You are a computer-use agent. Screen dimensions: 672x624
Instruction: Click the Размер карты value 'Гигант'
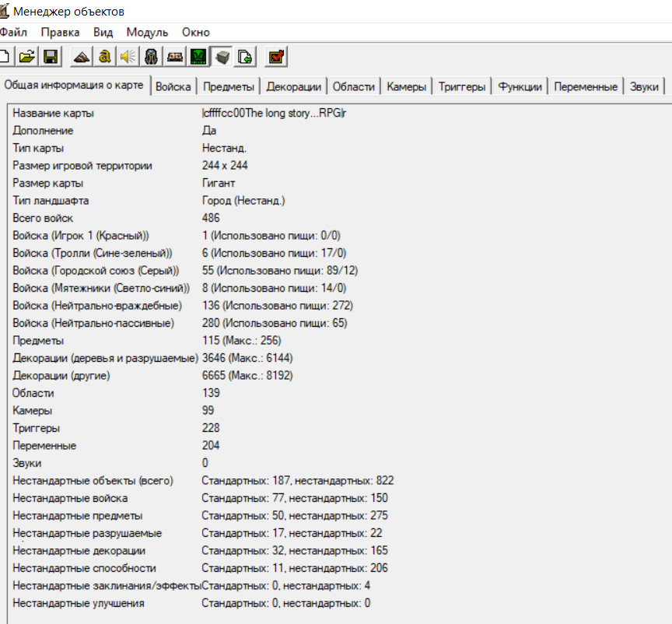[x=219, y=183]
